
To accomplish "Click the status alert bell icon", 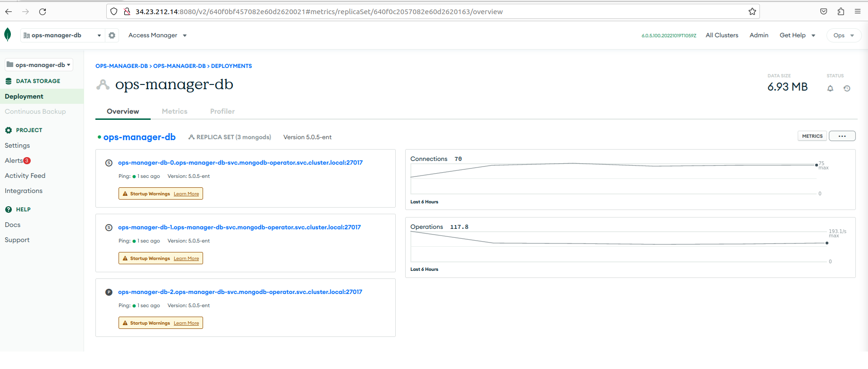I will click(830, 88).
